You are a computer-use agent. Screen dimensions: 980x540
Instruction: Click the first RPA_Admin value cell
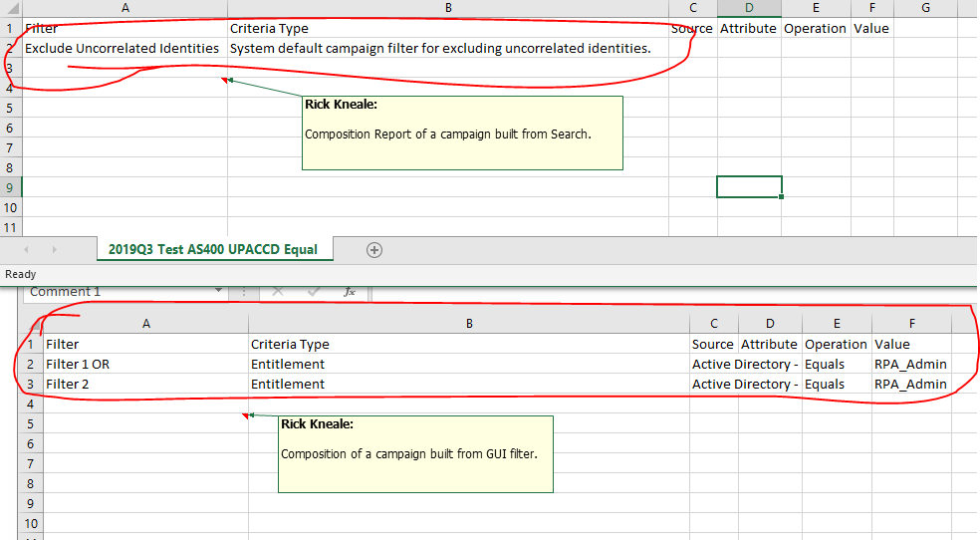pyautogui.click(x=911, y=365)
